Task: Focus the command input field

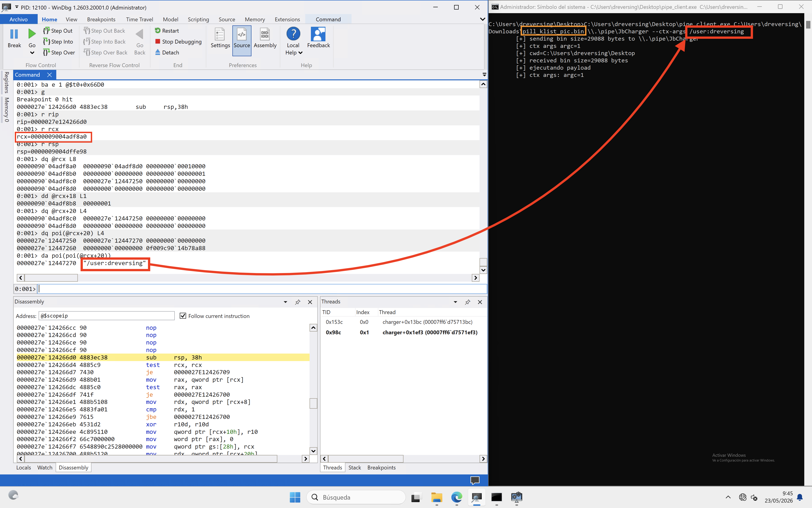Action: 262,289
